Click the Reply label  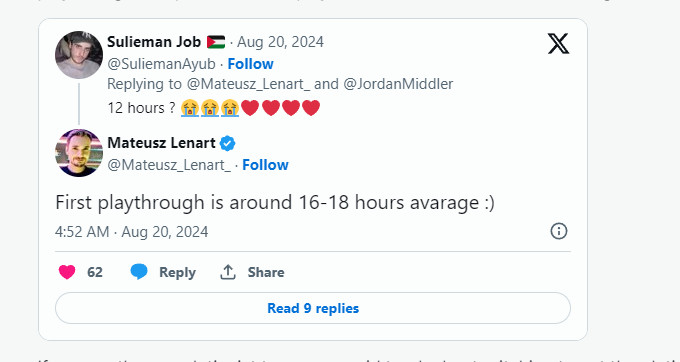(x=177, y=272)
